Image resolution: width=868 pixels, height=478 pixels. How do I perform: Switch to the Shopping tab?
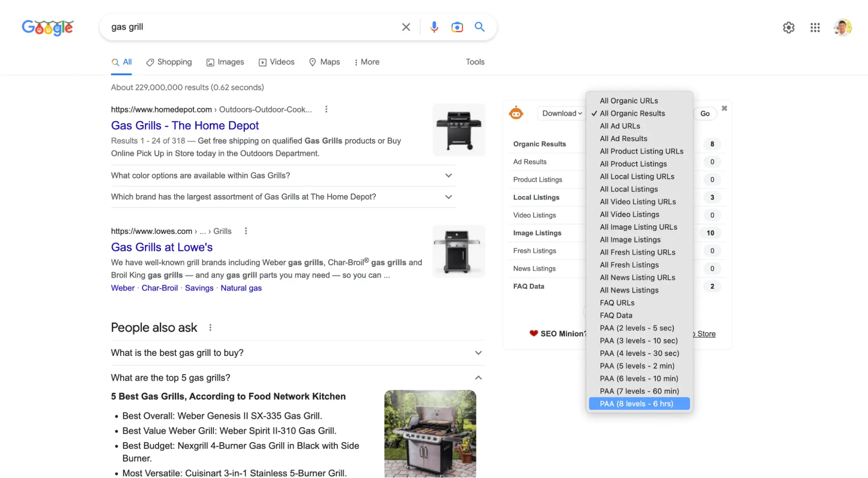click(169, 62)
